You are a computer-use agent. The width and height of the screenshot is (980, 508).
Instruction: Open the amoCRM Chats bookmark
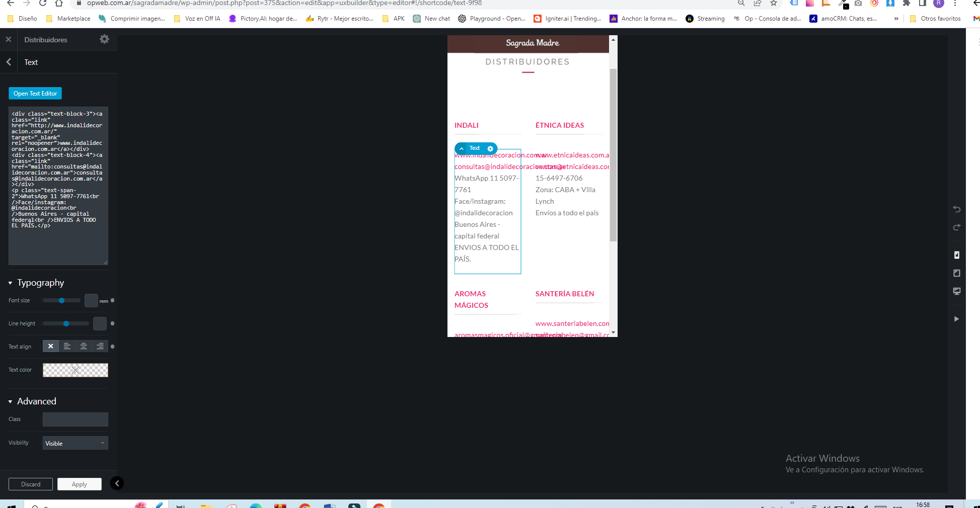click(x=844, y=19)
